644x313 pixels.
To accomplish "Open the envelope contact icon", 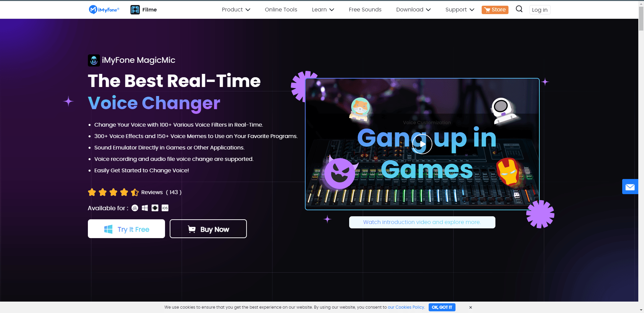I will [630, 187].
